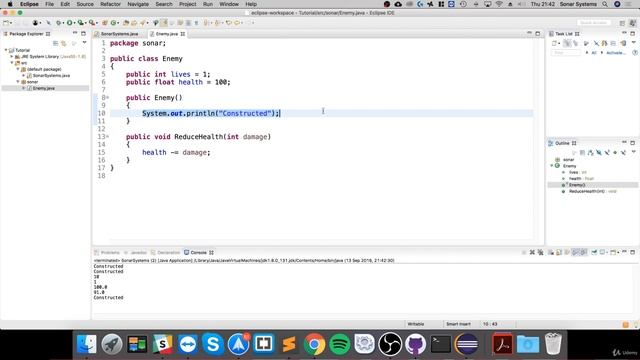Click New Java Class toolbar icon
The width and height of the screenshot is (640, 360).
point(114,23)
